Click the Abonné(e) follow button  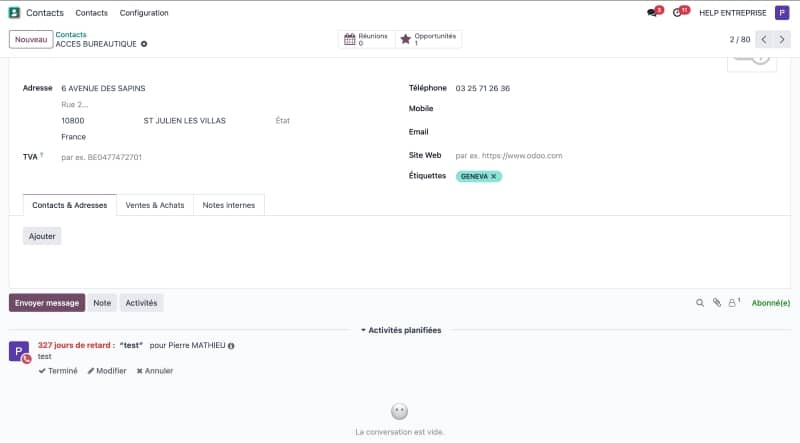(770, 303)
